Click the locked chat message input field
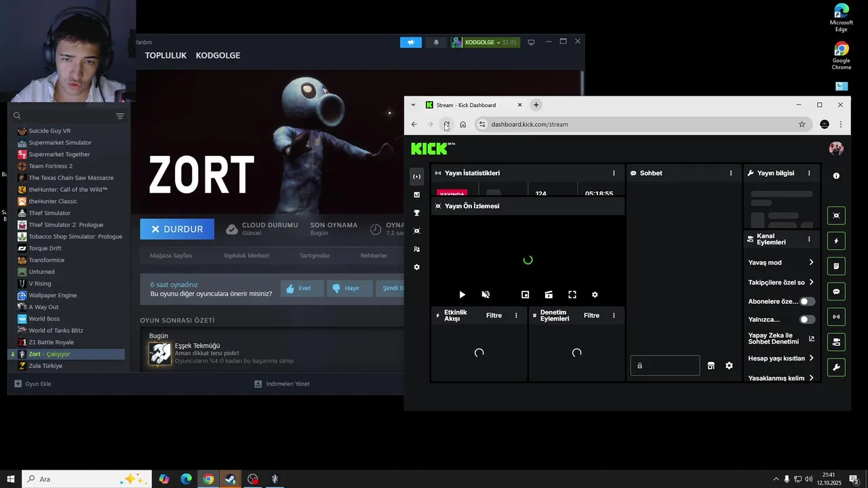Viewport: 868px width, 488px height. [x=665, y=366]
